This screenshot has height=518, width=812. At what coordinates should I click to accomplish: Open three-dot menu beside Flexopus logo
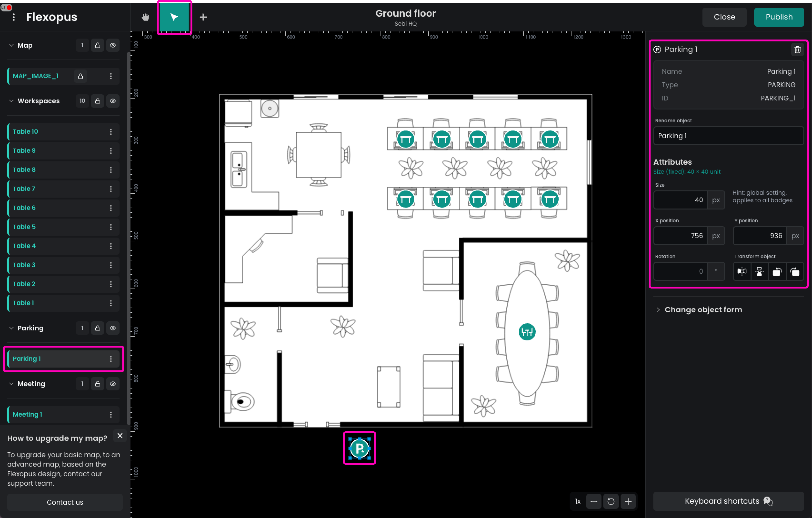[14, 17]
